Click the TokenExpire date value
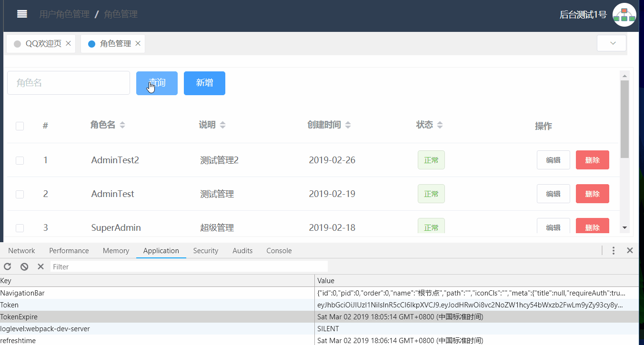644x345 pixels. tap(400, 317)
